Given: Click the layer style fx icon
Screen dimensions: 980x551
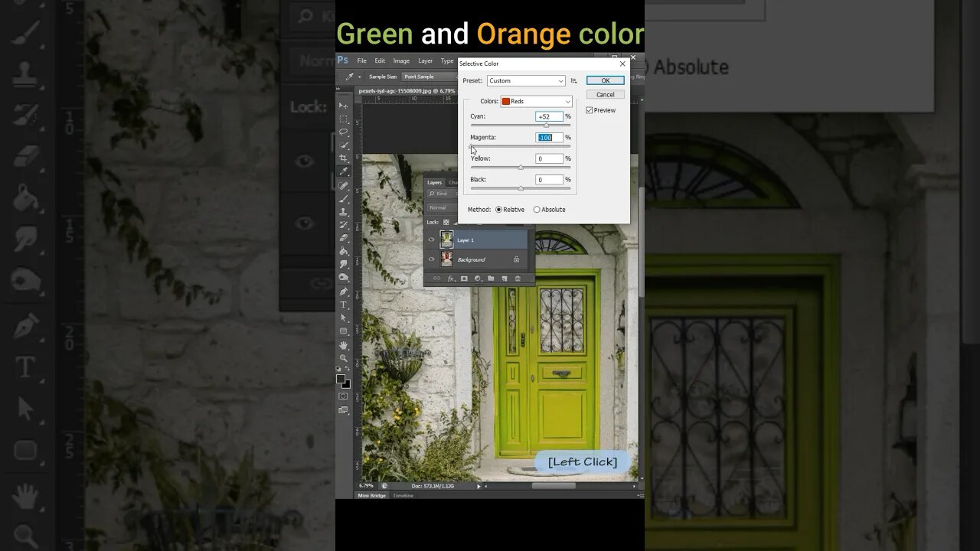Looking at the screenshot, I should [x=450, y=279].
